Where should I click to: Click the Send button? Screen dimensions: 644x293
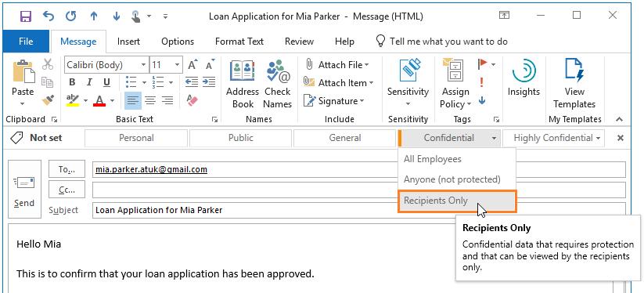[x=24, y=189]
